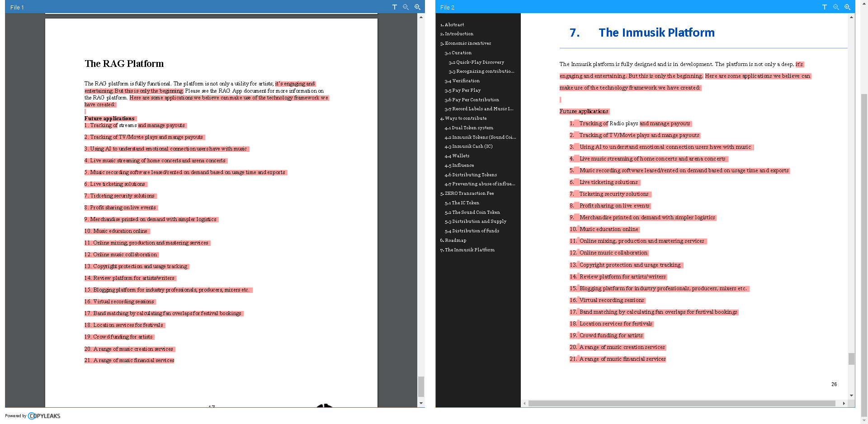Screen dimensions: 868x424
Task: Open '2. Introduction' outline entry
Action: coord(457,34)
